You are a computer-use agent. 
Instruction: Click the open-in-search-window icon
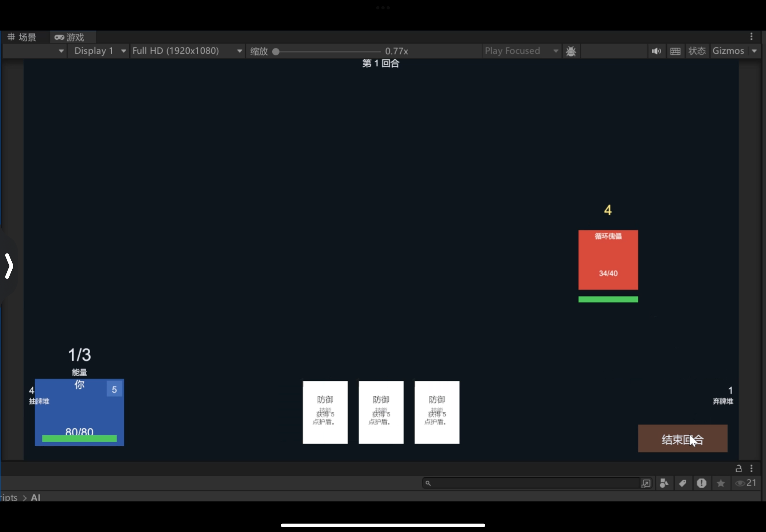[646, 483]
